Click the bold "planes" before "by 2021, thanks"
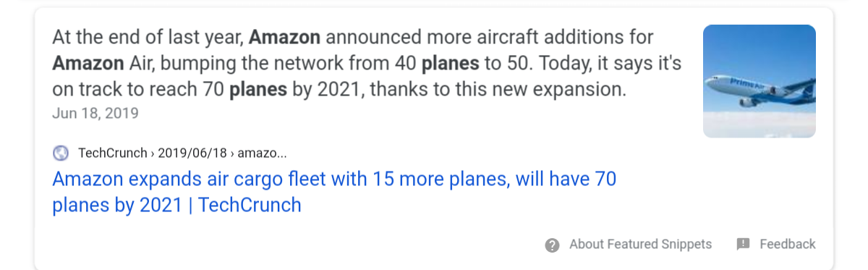 258,90
